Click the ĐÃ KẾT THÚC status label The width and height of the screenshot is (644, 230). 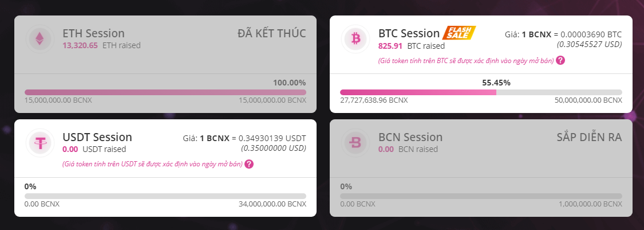[x=272, y=33]
